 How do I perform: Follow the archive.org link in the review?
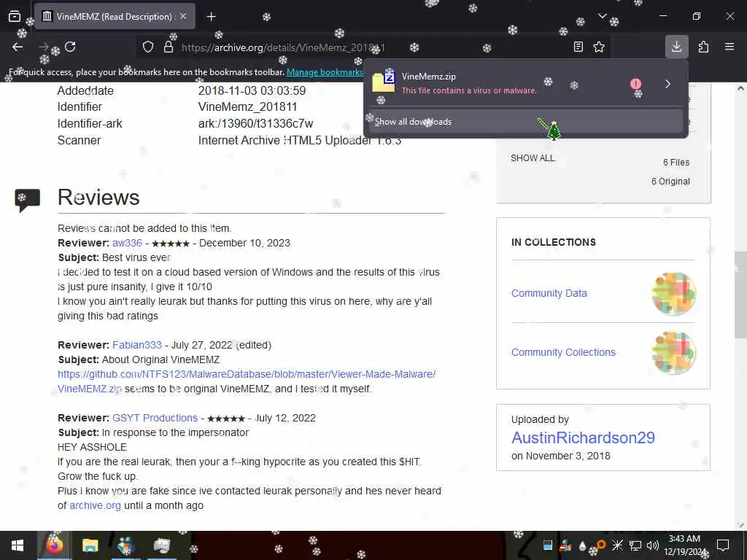point(96,505)
